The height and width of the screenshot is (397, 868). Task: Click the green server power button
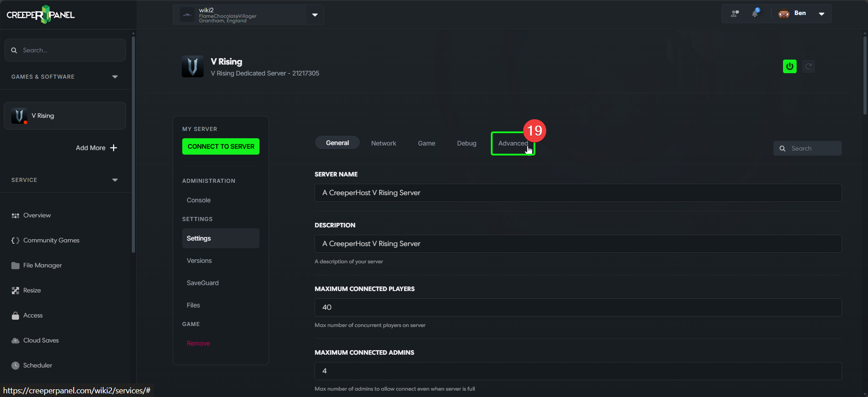[790, 66]
